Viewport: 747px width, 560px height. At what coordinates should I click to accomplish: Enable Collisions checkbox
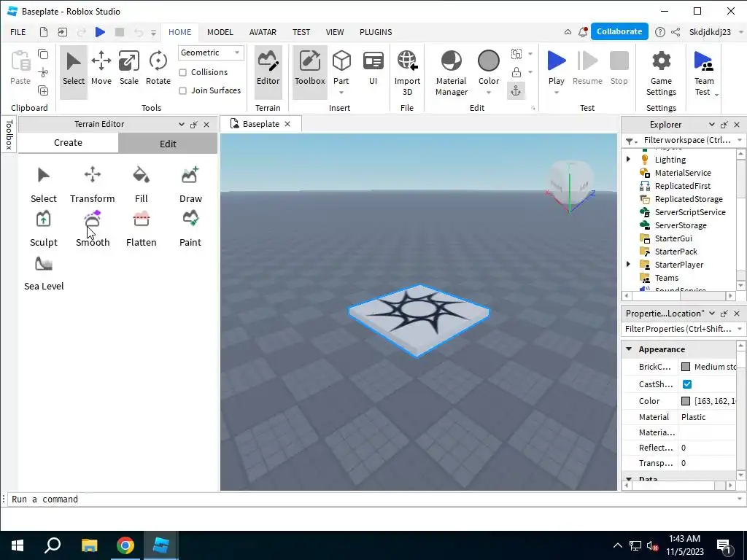pyautogui.click(x=182, y=72)
